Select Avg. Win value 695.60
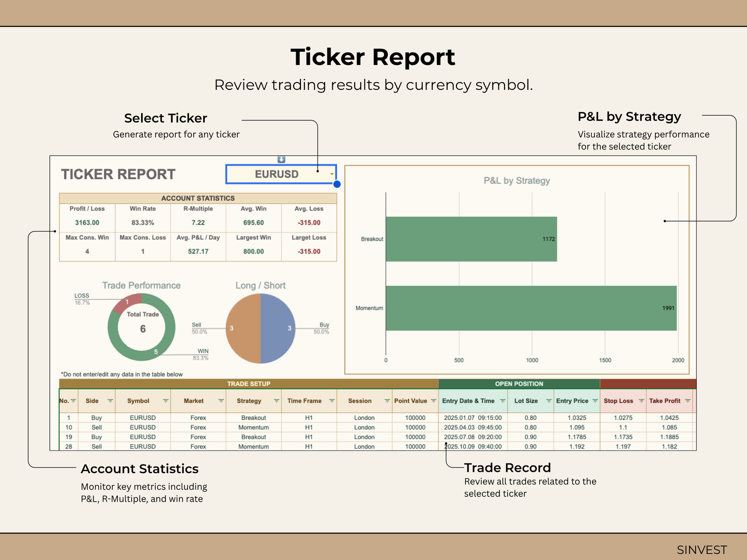This screenshot has height=560, width=747. click(253, 223)
